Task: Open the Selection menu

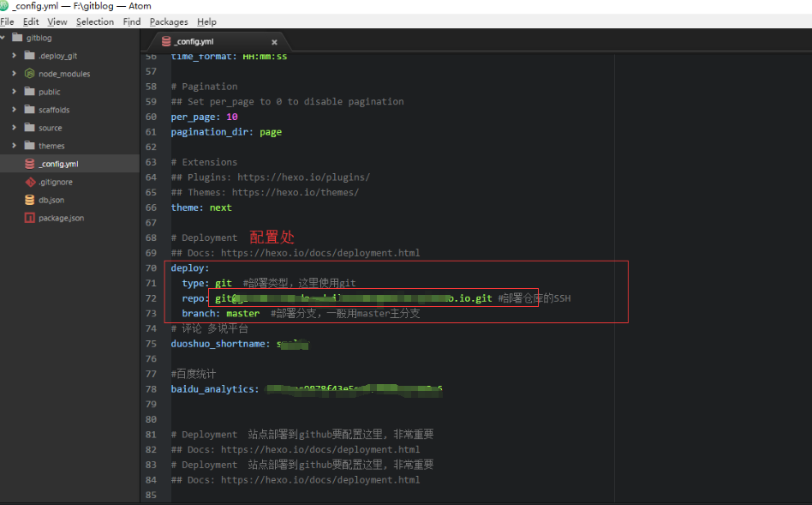Action: (95, 21)
